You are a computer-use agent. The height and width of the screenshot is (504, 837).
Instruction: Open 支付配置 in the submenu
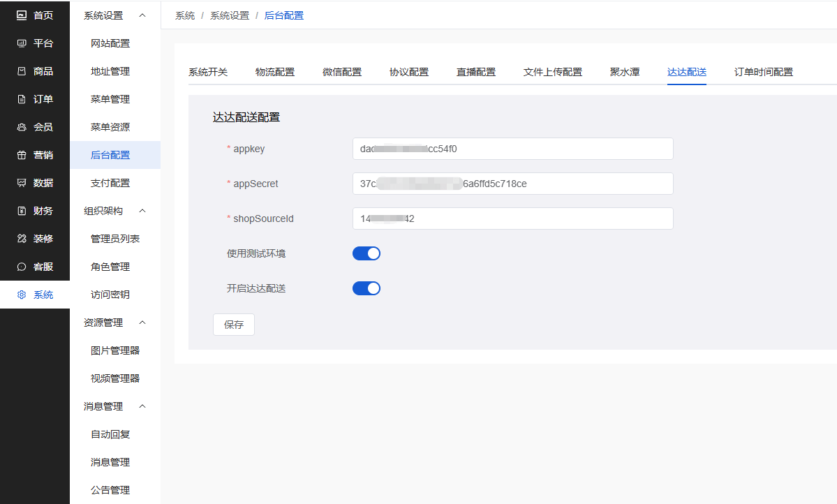click(x=115, y=183)
